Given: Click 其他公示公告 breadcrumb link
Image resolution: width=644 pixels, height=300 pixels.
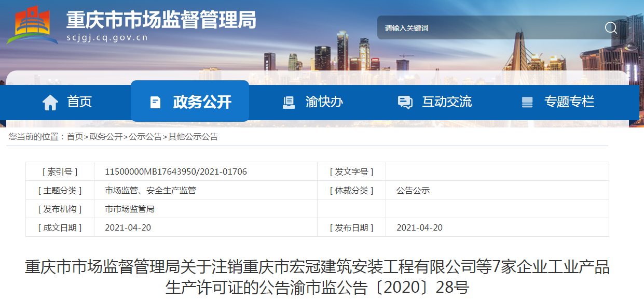Looking at the screenshot, I should (x=193, y=137).
